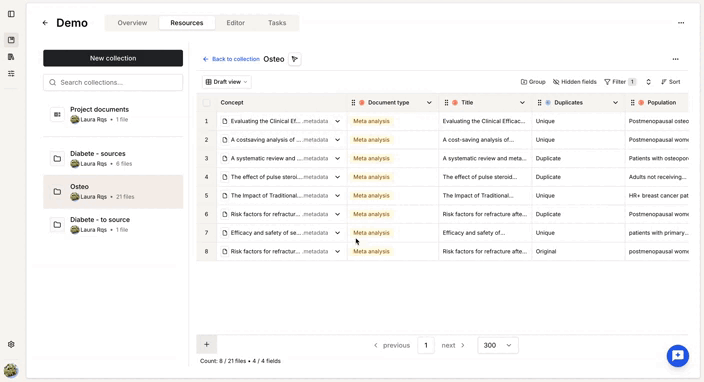Click the Title column drag handle
This screenshot has width=704, height=382.
pyautogui.click(x=446, y=103)
